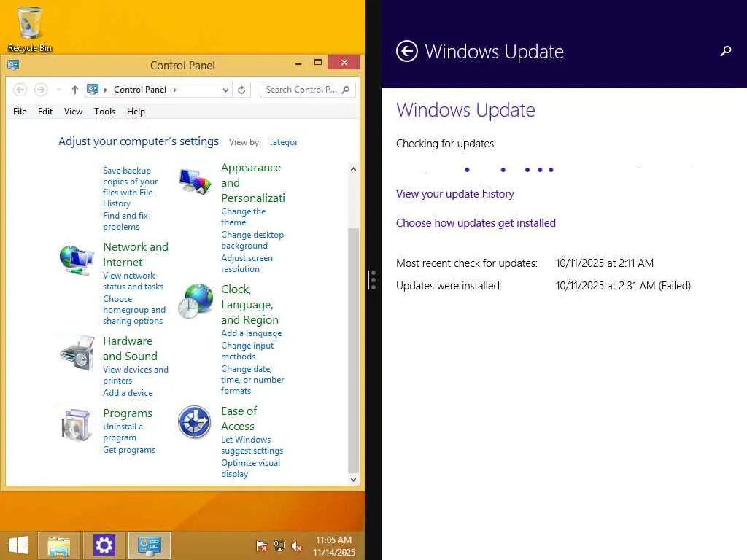Click Change the theme link
This screenshot has width=747, height=560.
[x=244, y=217]
